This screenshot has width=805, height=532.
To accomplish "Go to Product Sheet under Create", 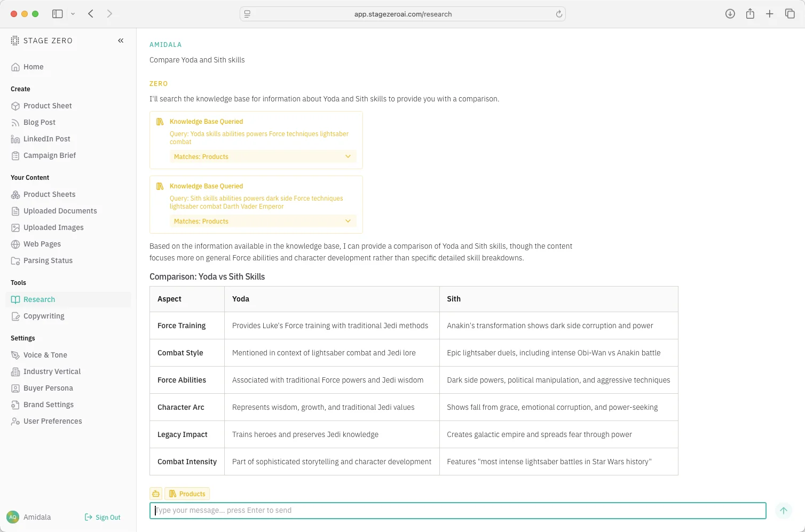I will click(48, 106).
